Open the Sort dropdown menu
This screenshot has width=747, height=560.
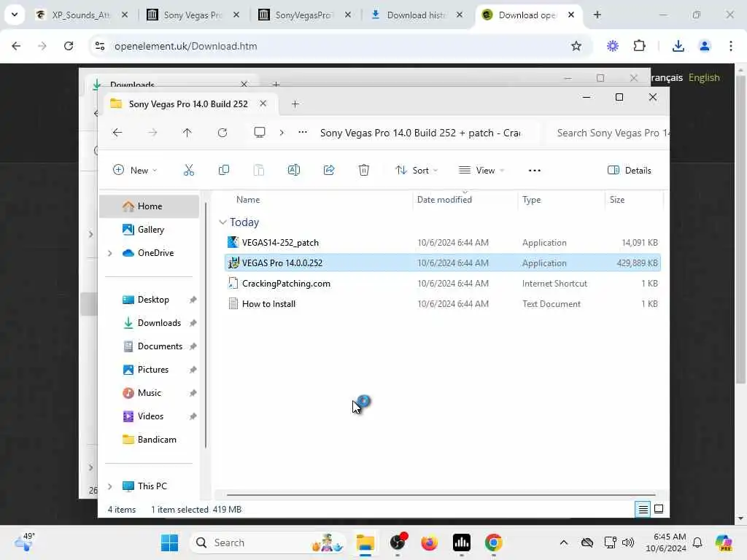[x=417, y=171]
